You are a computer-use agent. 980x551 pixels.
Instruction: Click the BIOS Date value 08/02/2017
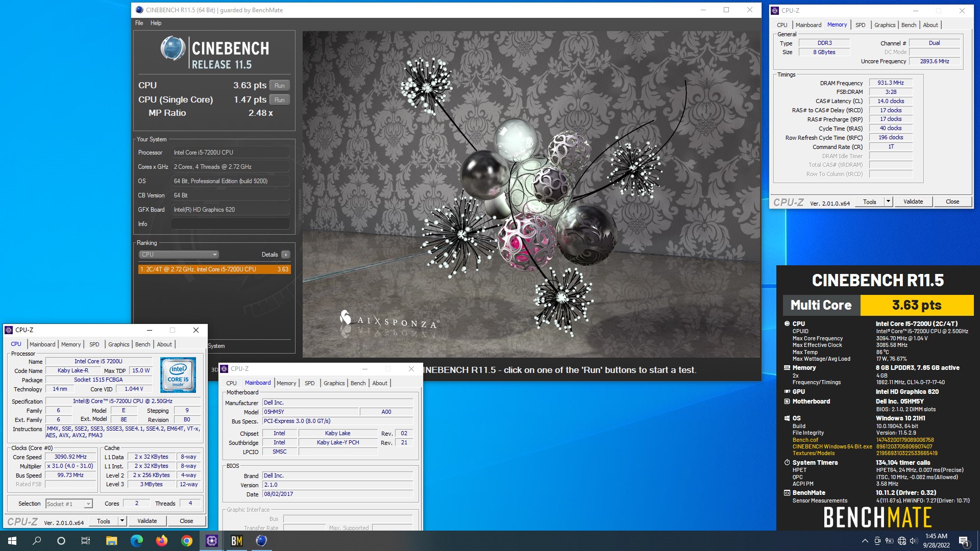pyautogui.click(x=337, y=494)
